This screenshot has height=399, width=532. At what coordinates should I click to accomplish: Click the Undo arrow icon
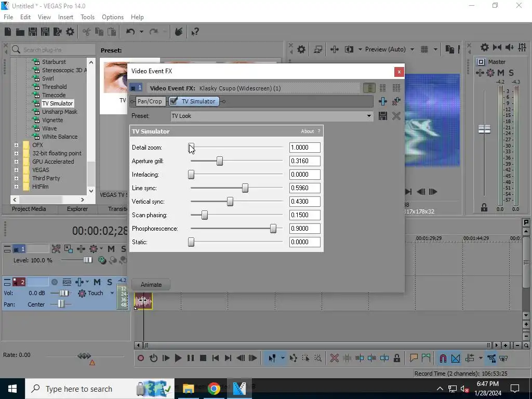(x=130, y=32)
